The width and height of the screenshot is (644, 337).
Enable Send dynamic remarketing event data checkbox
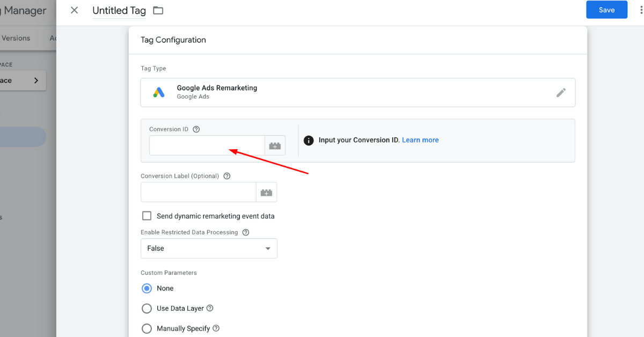pos(147,216)
